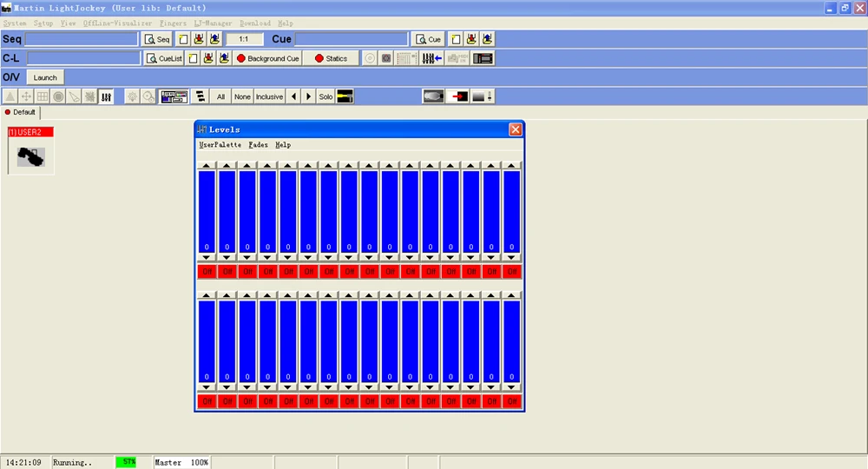Open the System menu

pyautogui.click(x=15, y=23)
